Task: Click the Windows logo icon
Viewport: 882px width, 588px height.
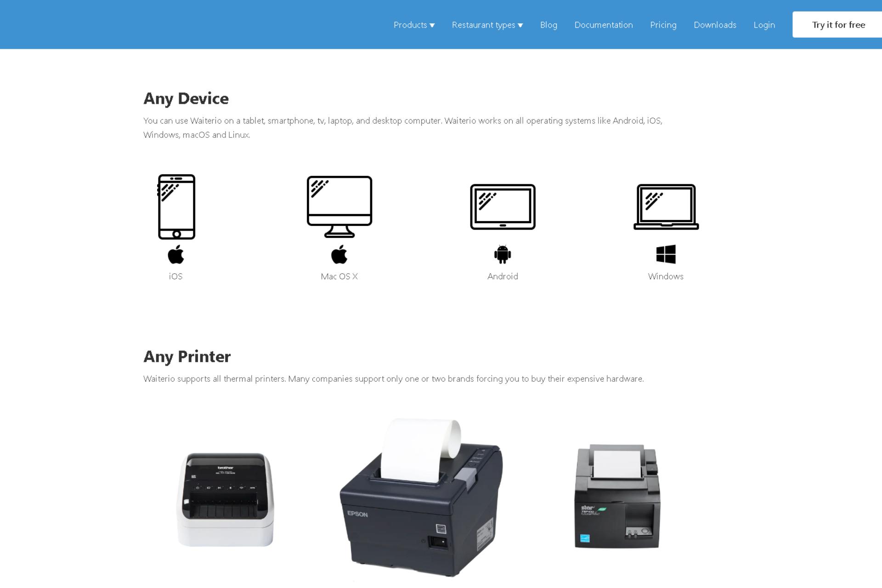Action: (666, 254)
